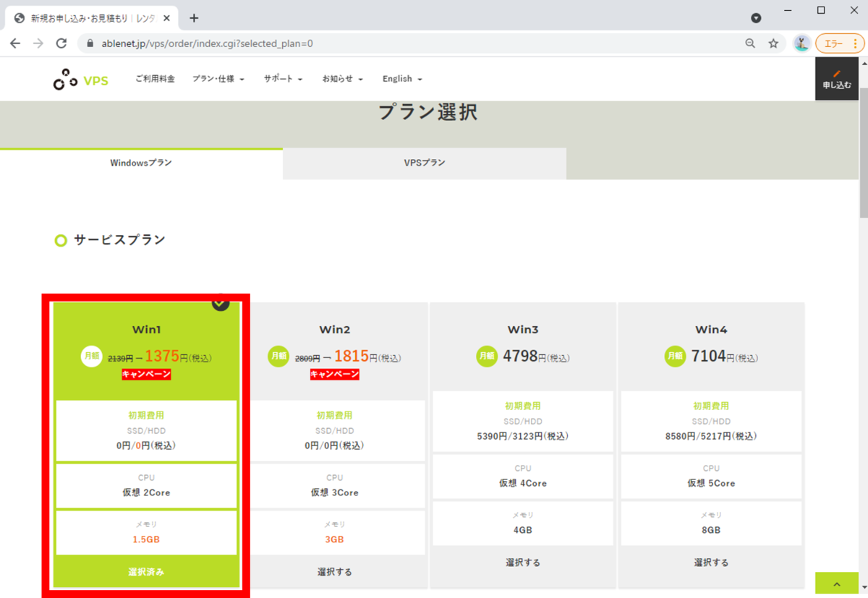Reload the page
Image resolution: width=868 pixels, height=598 pixels.
click(61, 43)
